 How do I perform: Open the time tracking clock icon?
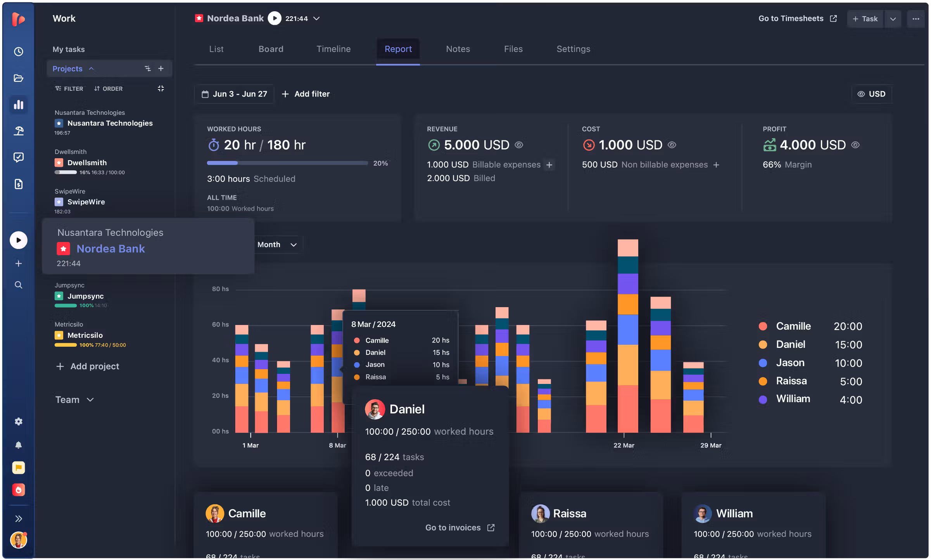pyautogui.click(x=18, y=52)
